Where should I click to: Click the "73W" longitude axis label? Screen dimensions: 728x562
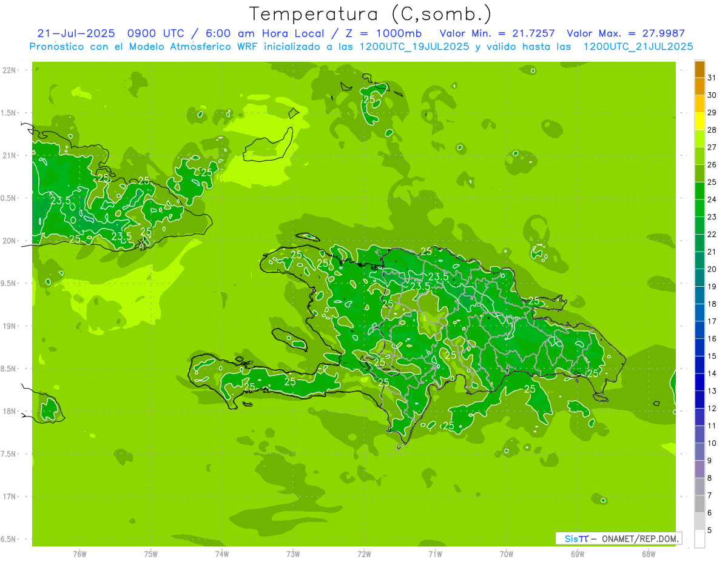[x=293, y=554]
